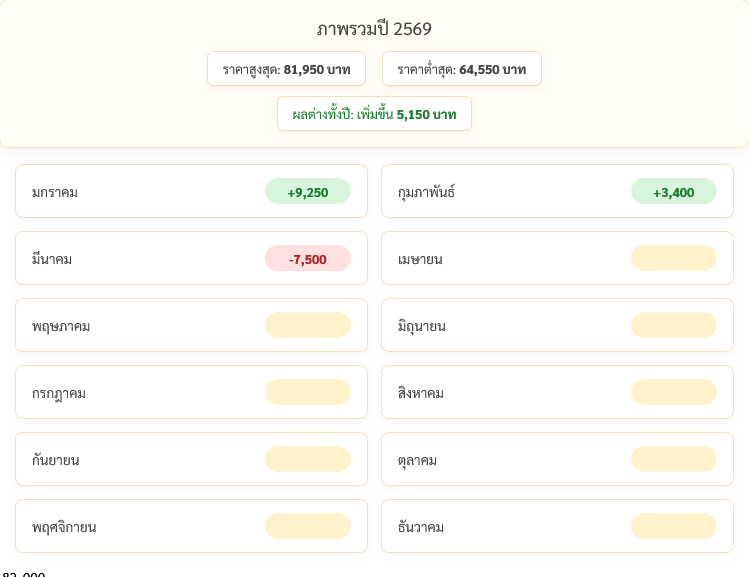Viewport: 749px width, 577px height.
Task: Select the +3,400 badge for กุมภาพันธ์
Action: [673, 191]
